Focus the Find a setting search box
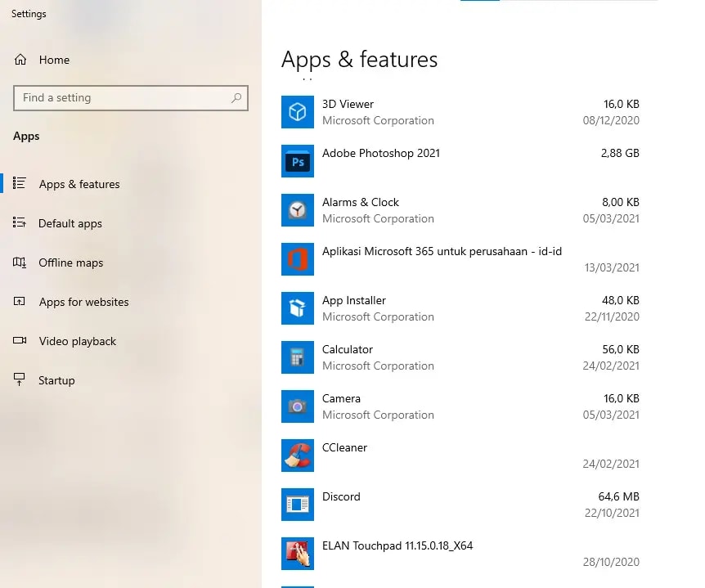Viewport: 705px width, 588px height. point(131,98)
